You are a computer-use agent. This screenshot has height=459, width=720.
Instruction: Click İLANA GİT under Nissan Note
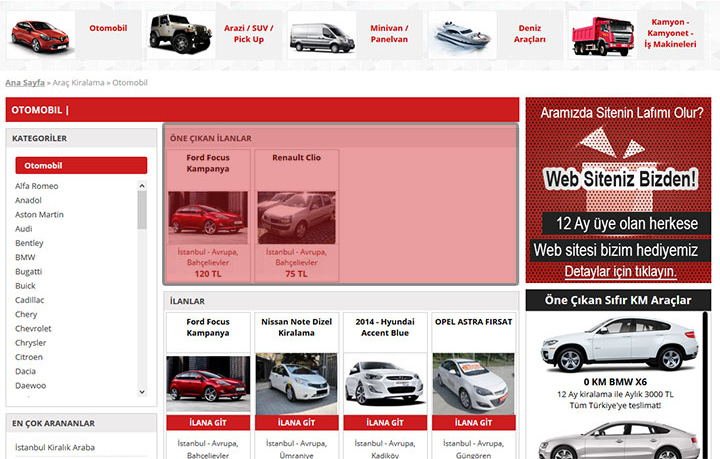point(297,423)
